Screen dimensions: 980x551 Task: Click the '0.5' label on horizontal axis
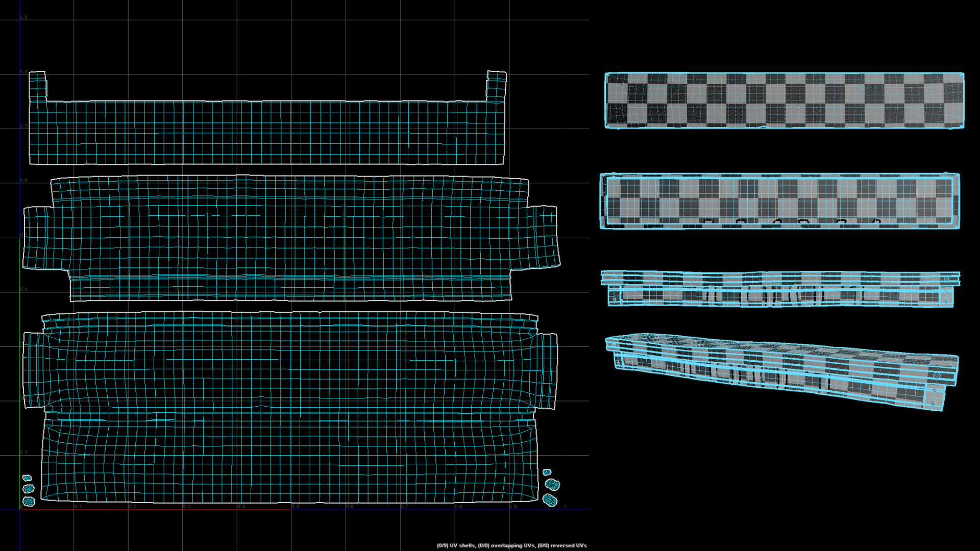(x=296, y=507)
